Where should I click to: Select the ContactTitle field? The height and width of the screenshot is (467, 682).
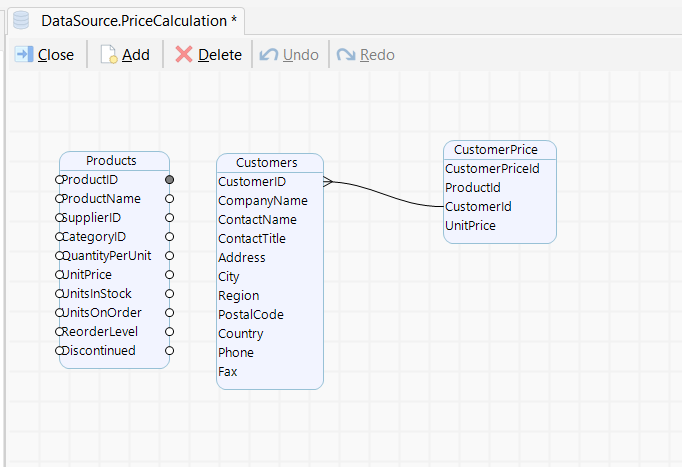[x=252, y=239]
